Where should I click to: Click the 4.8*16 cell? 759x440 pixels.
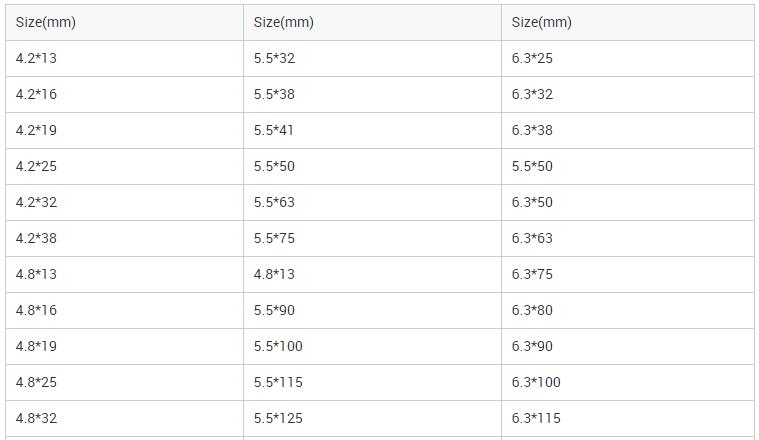coord(124,310)
